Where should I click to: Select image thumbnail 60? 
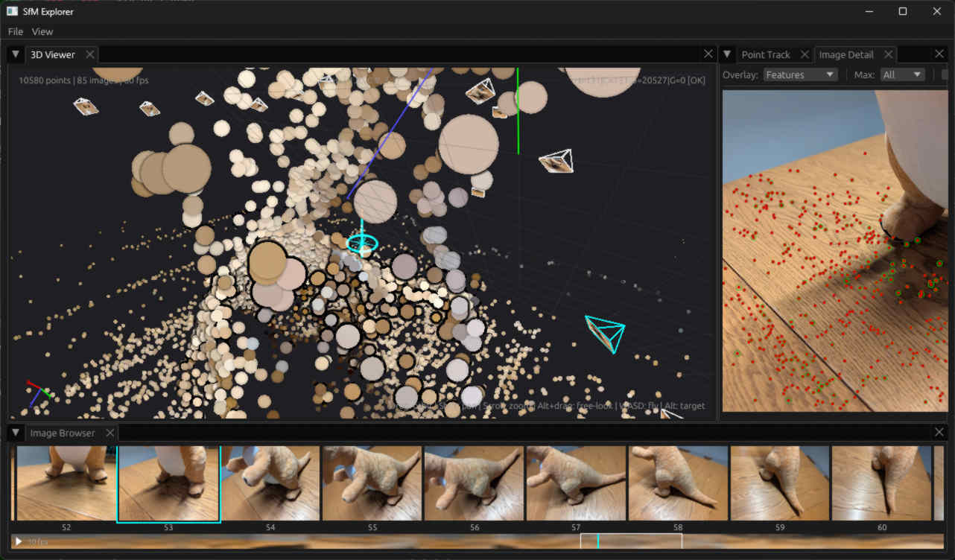pyautogui.click(x=882, y=483)
